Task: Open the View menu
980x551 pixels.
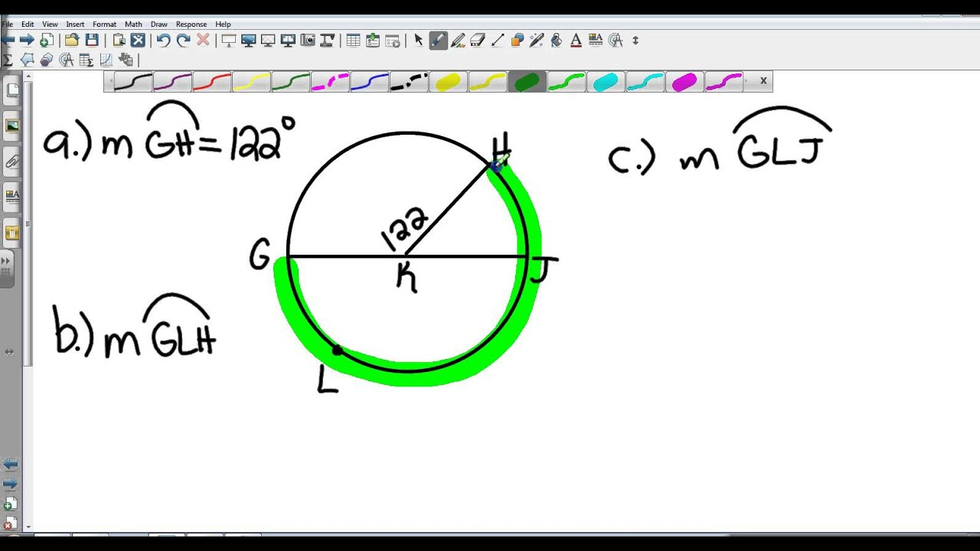Action: 50,24
